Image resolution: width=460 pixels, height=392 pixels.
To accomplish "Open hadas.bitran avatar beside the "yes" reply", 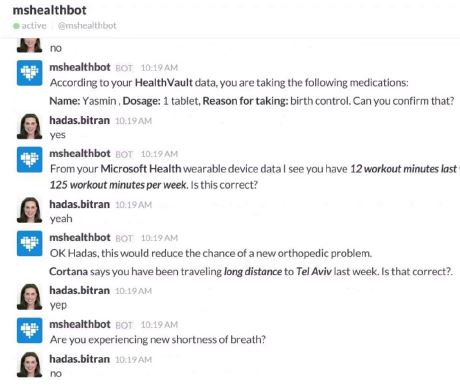I will [x=30, y=126].
